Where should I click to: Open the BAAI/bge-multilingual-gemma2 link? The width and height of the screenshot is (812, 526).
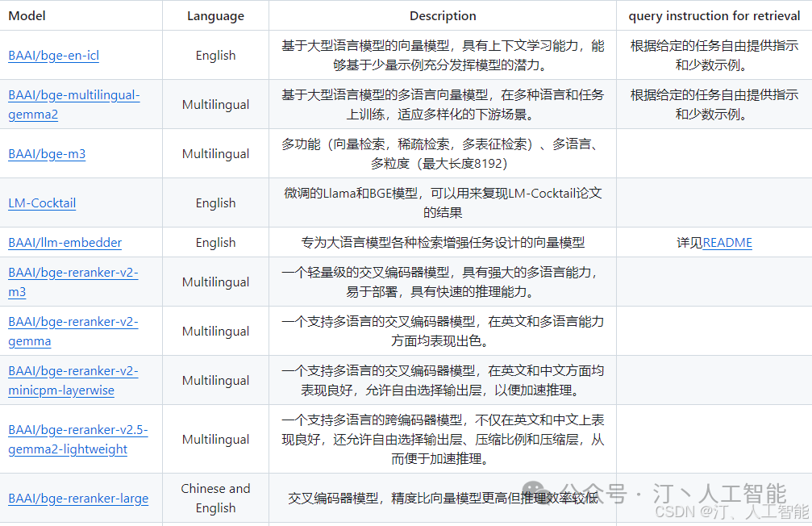point(74,105)
